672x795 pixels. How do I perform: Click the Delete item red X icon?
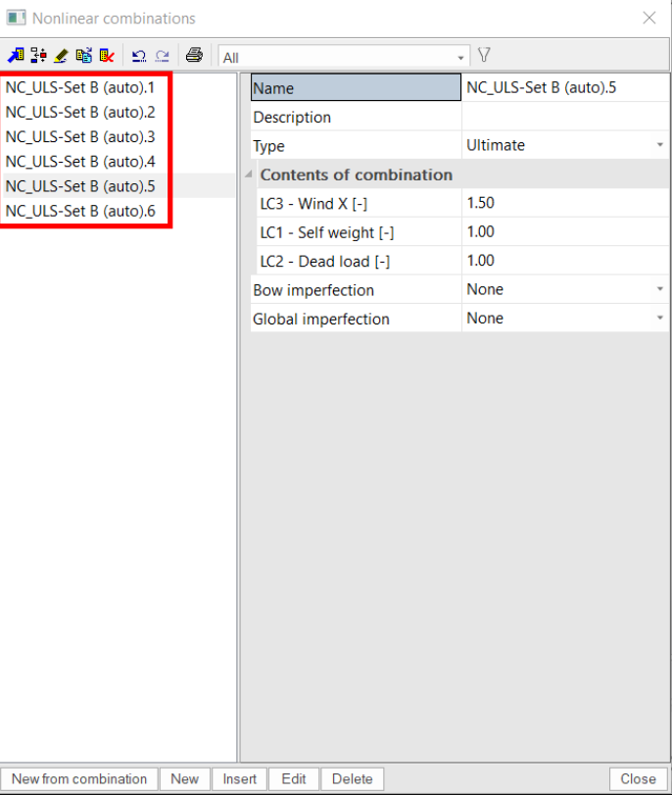click(107, 55)
